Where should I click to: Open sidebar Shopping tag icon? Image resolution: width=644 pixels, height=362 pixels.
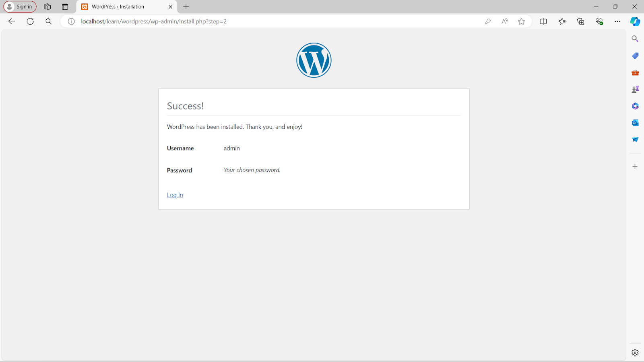(x=635, y=56)
